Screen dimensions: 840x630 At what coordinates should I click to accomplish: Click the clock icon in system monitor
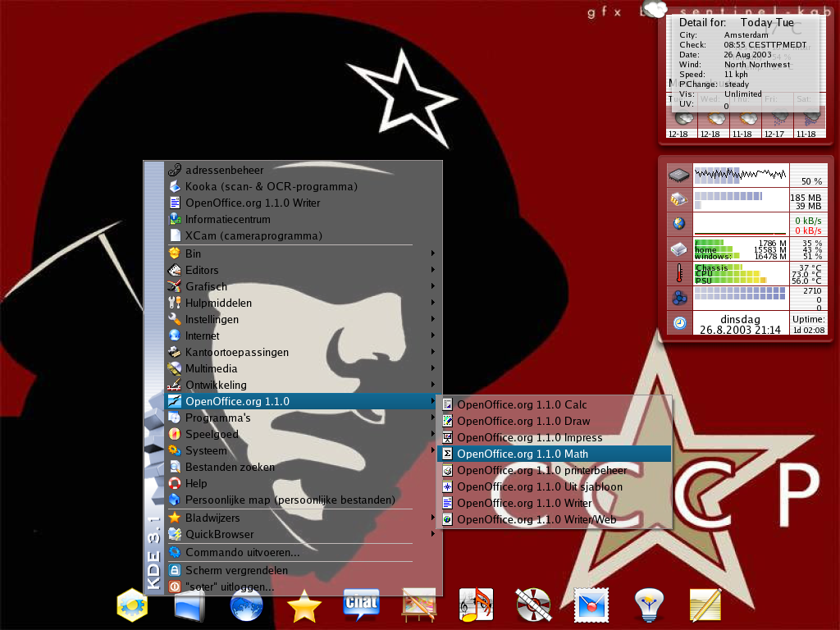coord(679,323)
